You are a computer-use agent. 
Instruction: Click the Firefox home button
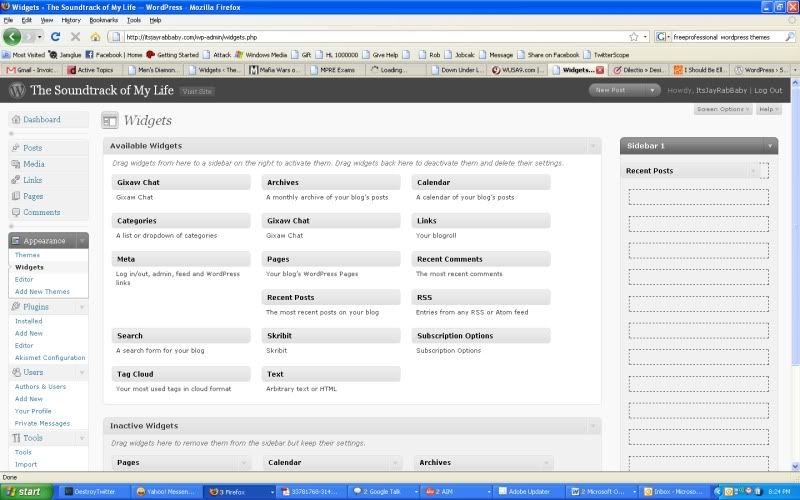(95, 37)
